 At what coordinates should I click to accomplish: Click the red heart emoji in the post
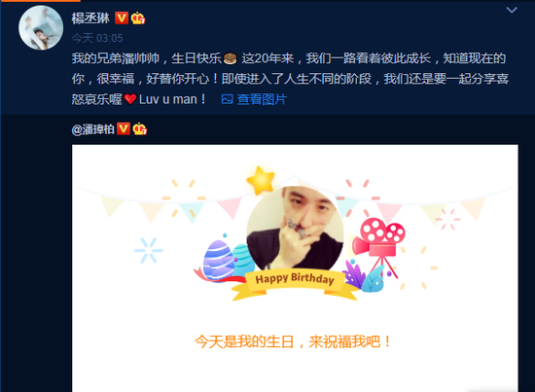[130, 99]
